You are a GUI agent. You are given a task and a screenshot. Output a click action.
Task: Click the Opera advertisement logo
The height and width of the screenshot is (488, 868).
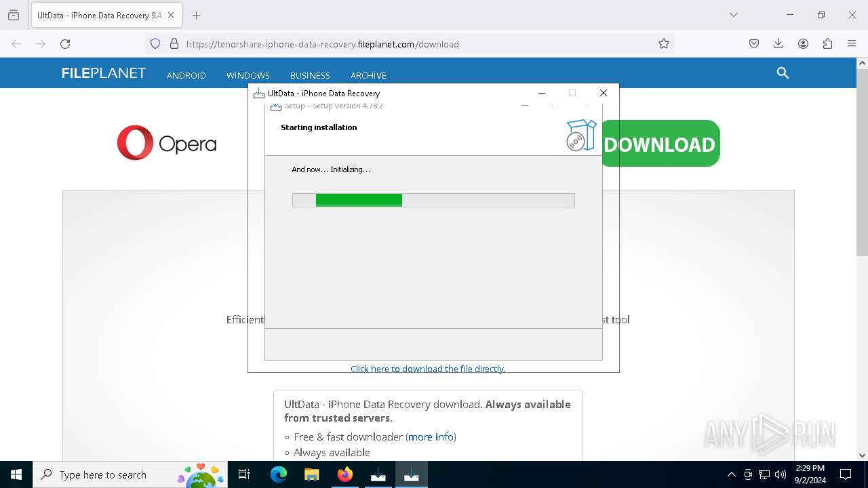[167, 143]
